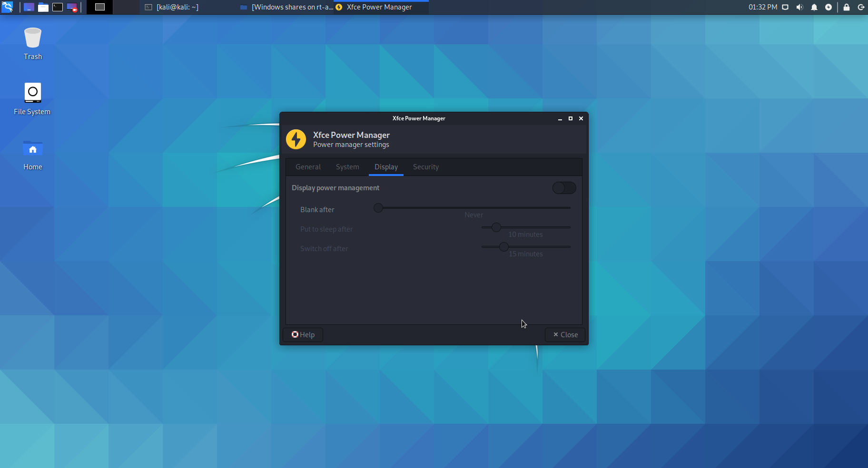The image size is (868, 468).
Task: Maximize the Xfce Power Manager window
Action: coord(571,118)
